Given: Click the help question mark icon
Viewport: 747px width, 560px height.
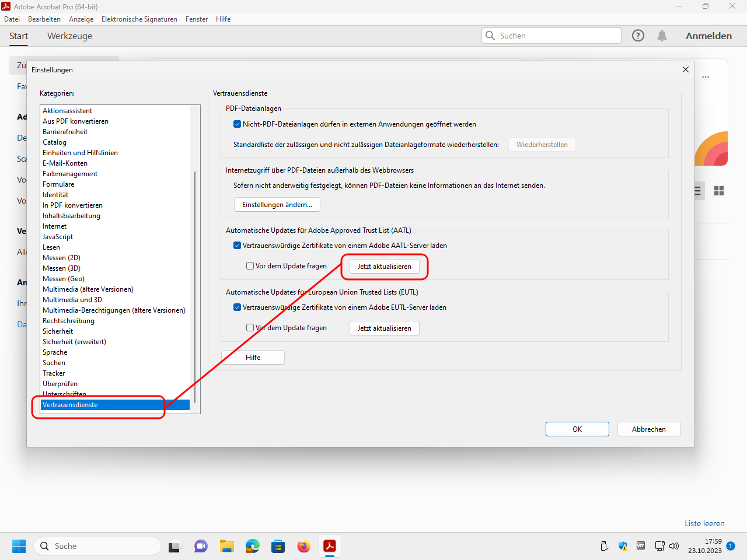Looking at the screenshot, I should [638, 36].
